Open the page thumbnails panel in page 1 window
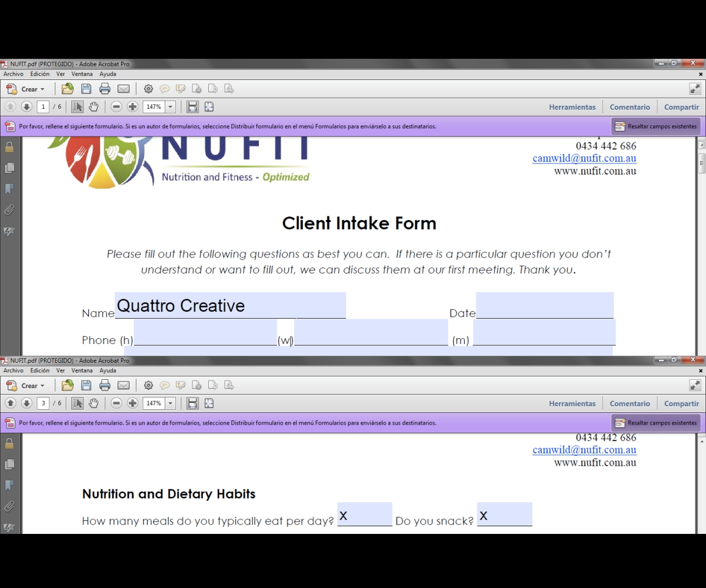 [9, 168]
